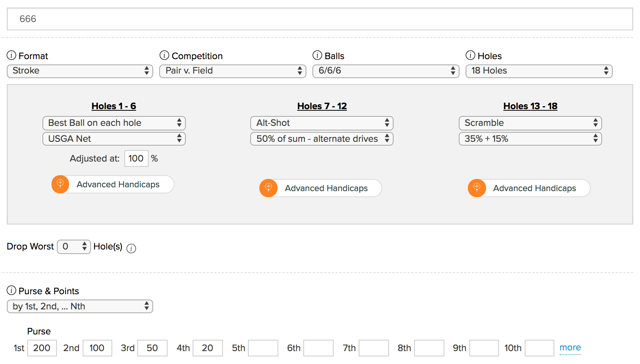
Task: Click the orange icon for Holes 13 - 18 handicaps
Action: (477, 188)
